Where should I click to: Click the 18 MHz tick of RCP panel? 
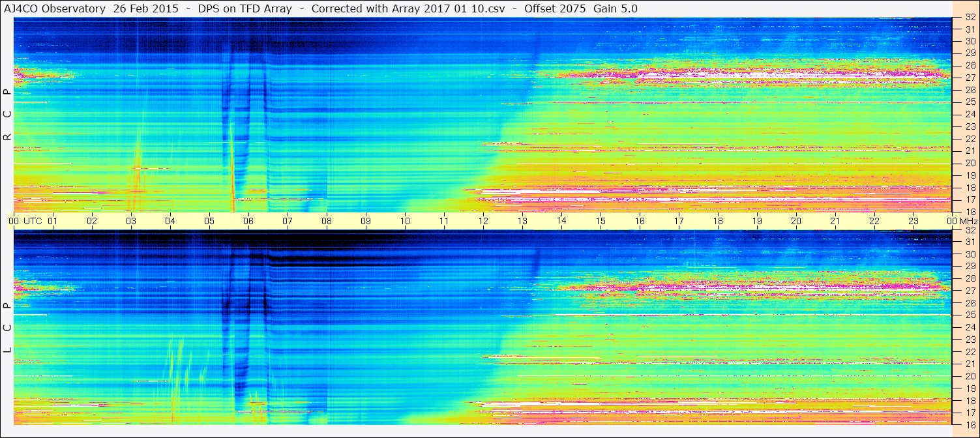[x=970, y=187]
